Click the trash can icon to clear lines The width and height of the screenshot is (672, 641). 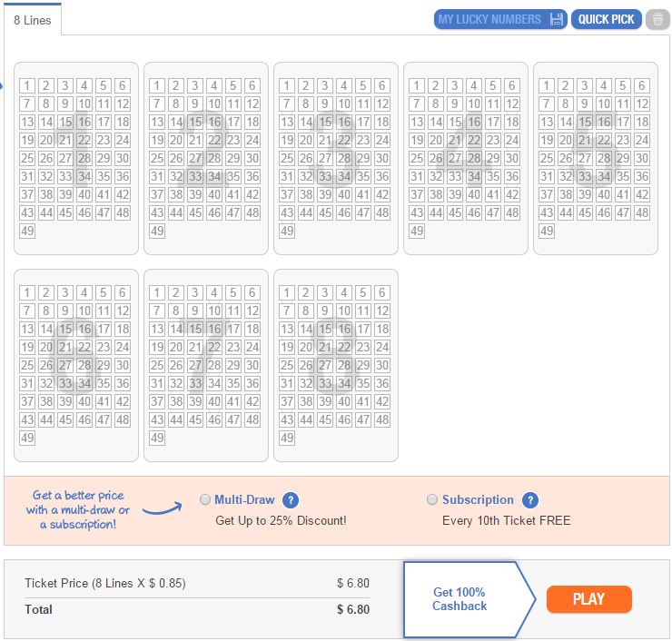(x=657, y=19)
